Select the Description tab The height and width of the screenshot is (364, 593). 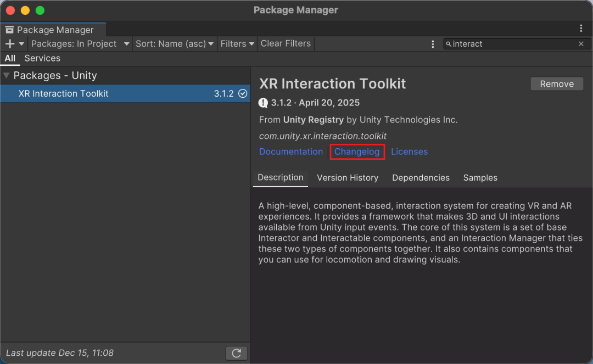tap(280, 178)
